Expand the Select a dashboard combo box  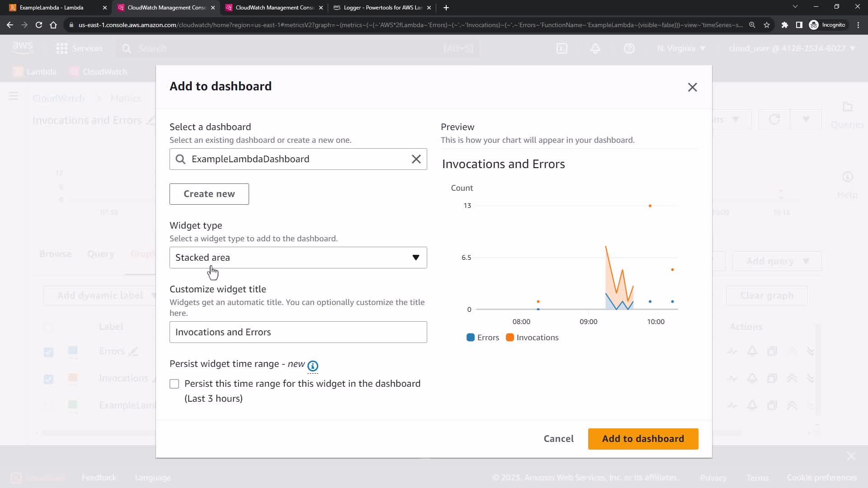[294, 159]
